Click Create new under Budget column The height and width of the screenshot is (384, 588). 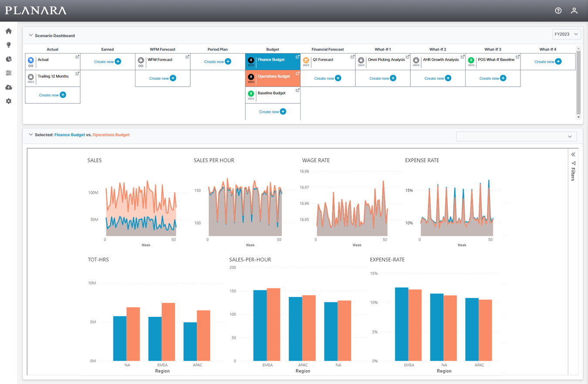[x=273, y=112]
